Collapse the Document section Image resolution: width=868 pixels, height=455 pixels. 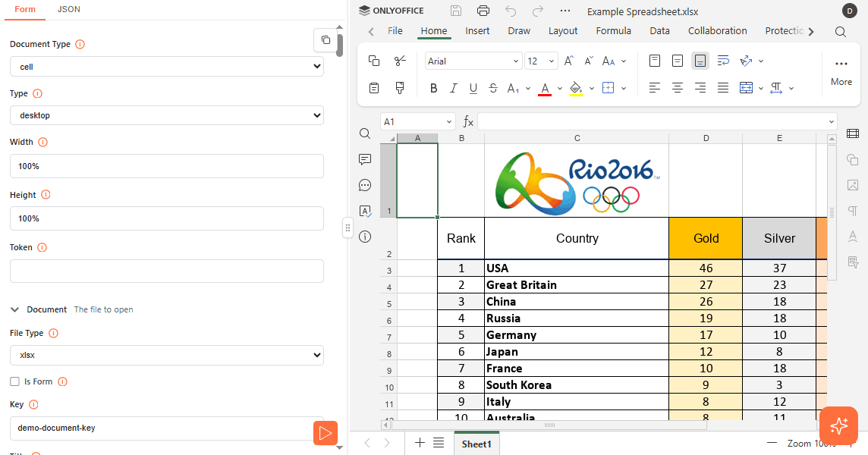[15, 309]
